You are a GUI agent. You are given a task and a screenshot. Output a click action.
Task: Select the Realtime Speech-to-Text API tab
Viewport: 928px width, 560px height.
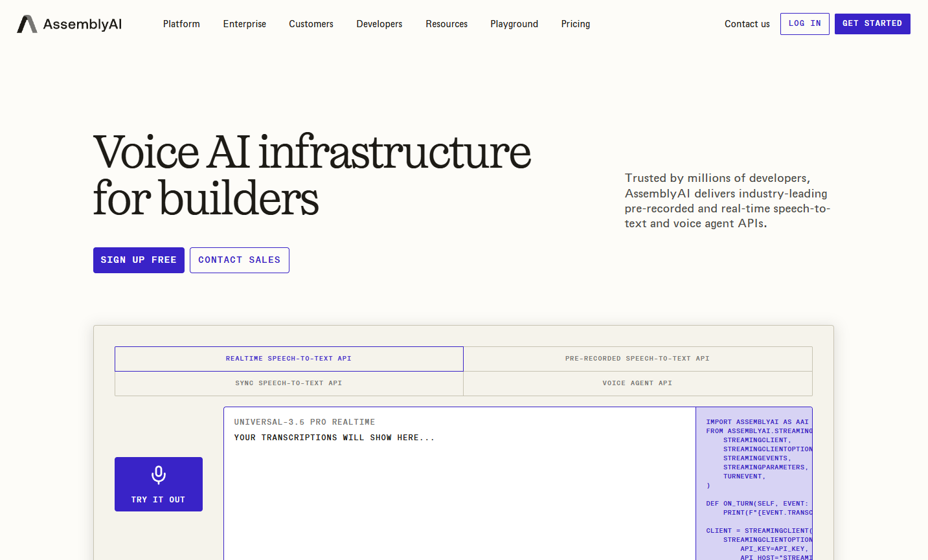point(289,359)
